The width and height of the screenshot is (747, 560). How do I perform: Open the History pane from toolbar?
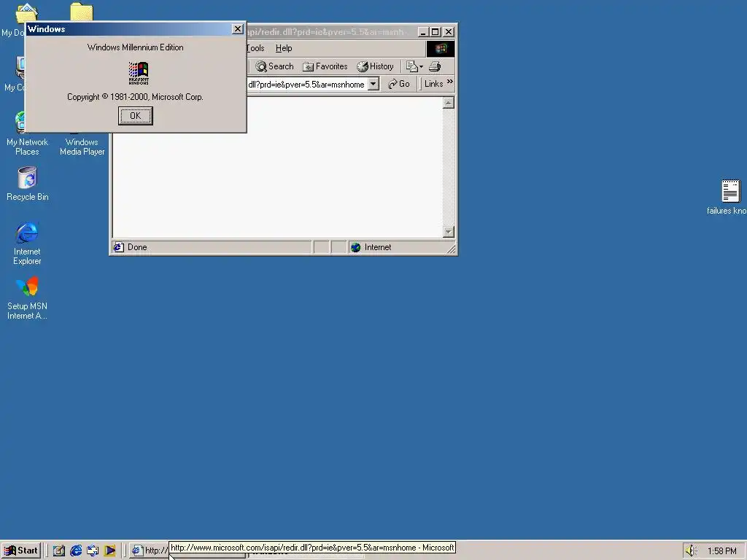click(x=376, y=66)
